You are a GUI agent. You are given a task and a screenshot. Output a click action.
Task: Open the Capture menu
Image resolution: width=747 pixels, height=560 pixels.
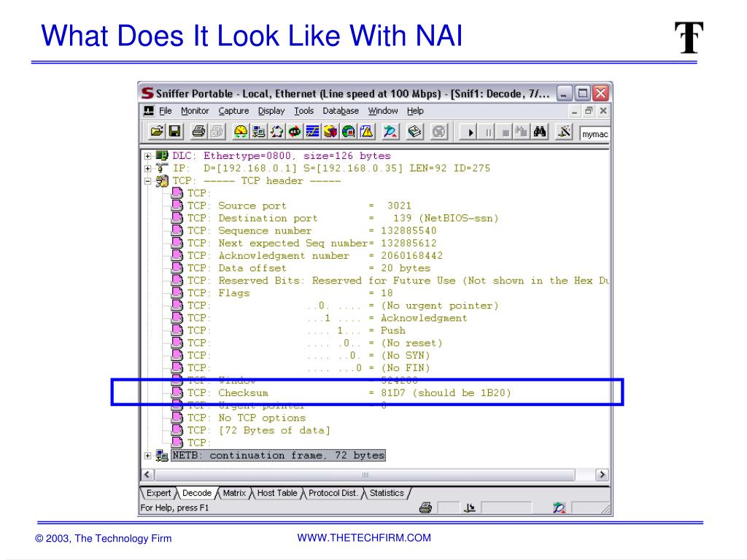[233, 111]
